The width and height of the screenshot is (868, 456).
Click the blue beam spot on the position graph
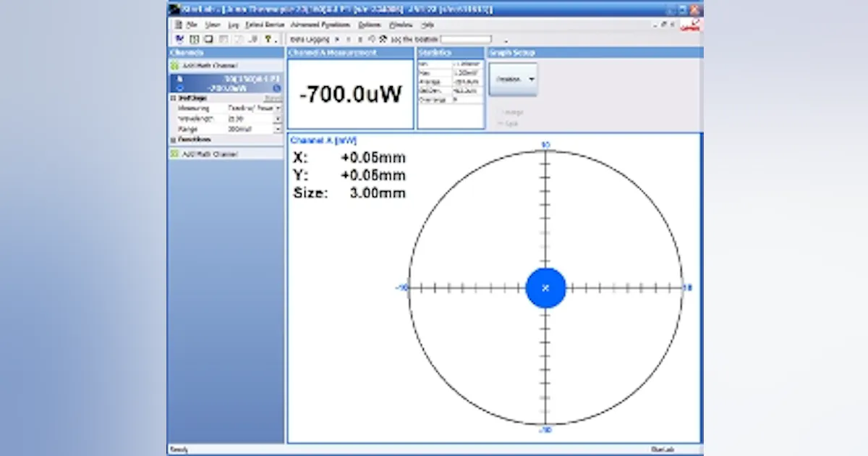pyautogui.click(x=545, y=287)
